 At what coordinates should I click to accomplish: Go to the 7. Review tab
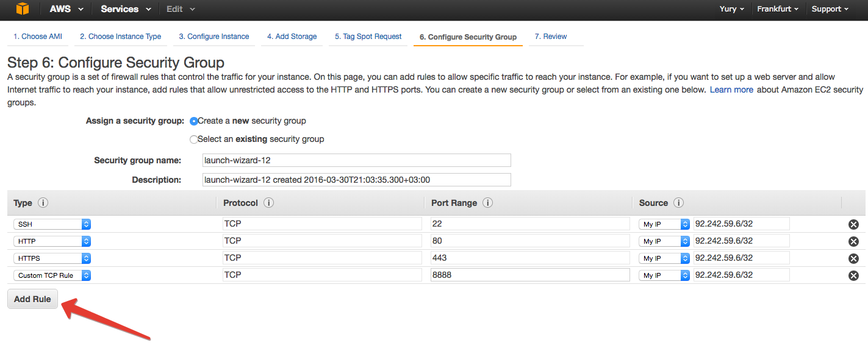[x=551, y=37]
